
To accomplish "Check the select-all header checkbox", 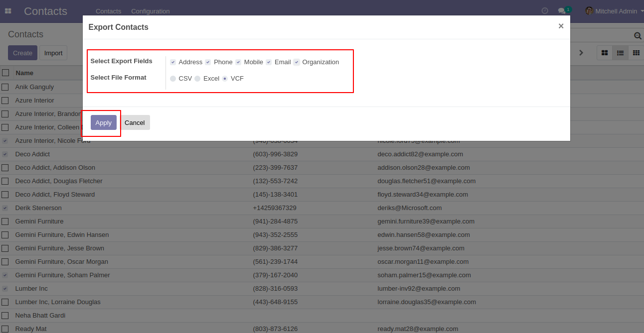I will click(5, 73).
